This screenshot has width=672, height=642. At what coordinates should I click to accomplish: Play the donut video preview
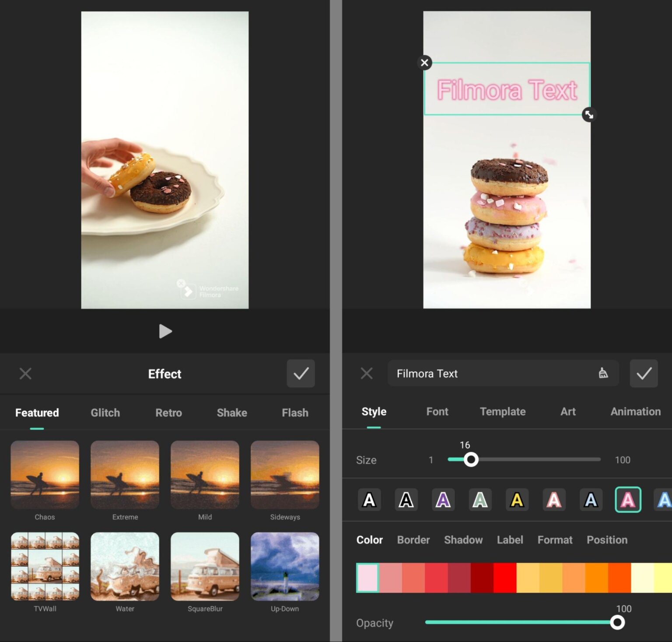point(165,331)
